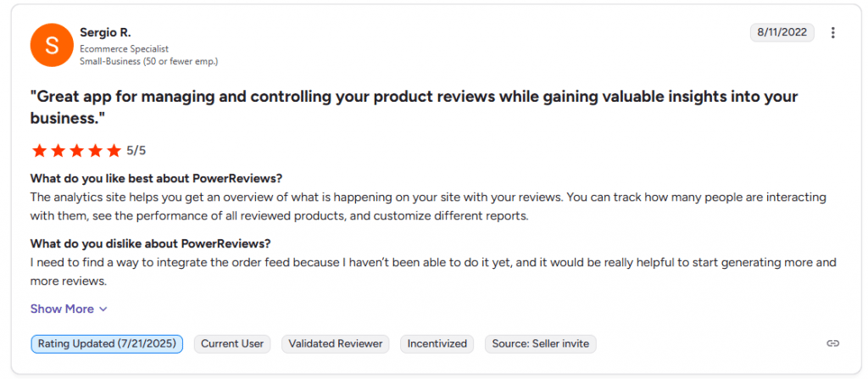The image size is (868, 379).
Task: Click the "Source: Seller invite" tag
Action: tap(541, 343)
